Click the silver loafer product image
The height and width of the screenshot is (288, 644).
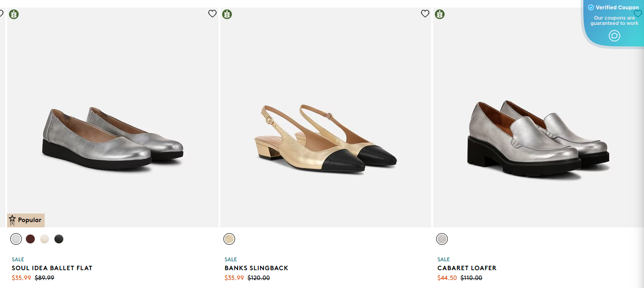tap(538, 138)
